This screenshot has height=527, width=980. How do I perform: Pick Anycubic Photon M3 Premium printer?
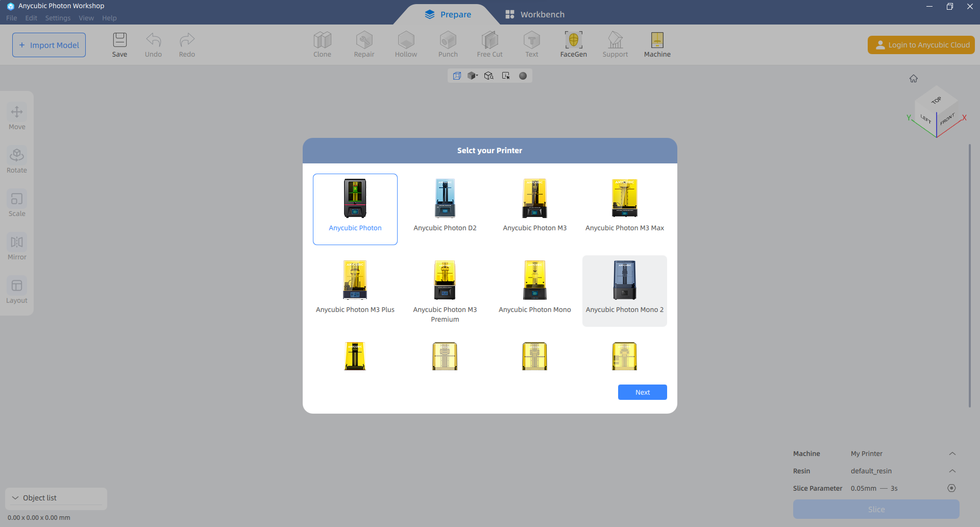pos(445,291)
